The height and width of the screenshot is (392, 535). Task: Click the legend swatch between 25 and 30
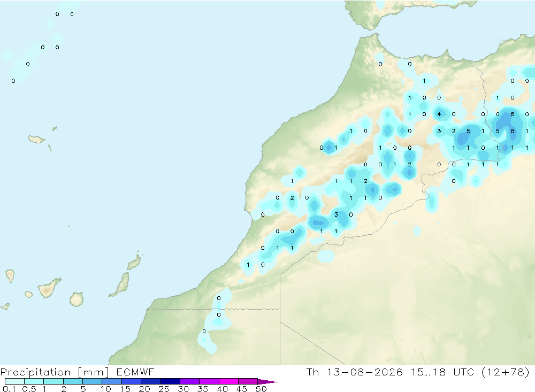[170, 381]
